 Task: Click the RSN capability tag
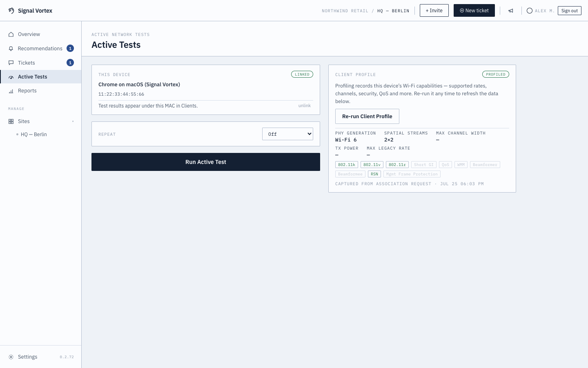point(374,174)
